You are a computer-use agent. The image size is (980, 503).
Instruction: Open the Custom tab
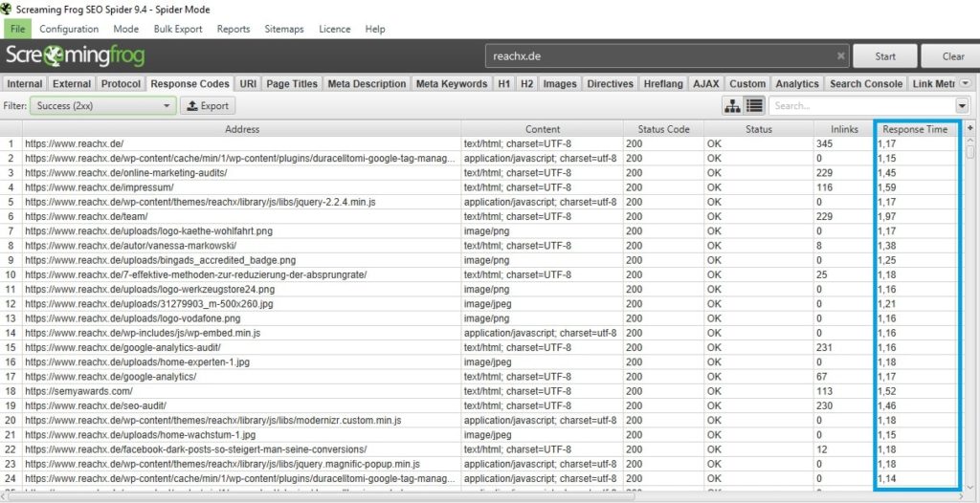point(747,84)
